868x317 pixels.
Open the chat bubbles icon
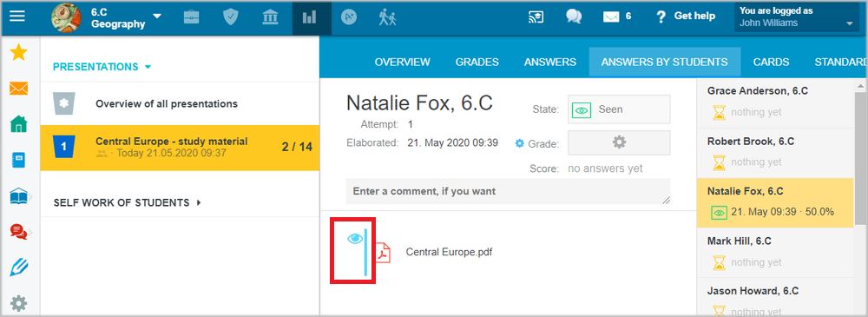tap(574, 17)
